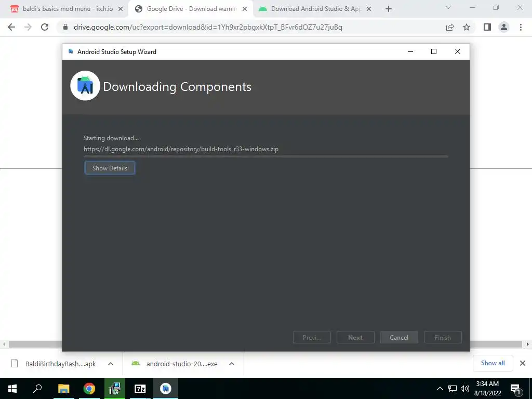The image size is (532, 399).
Task: Cancel the Android Studio setup download
Action: point(398,337)
